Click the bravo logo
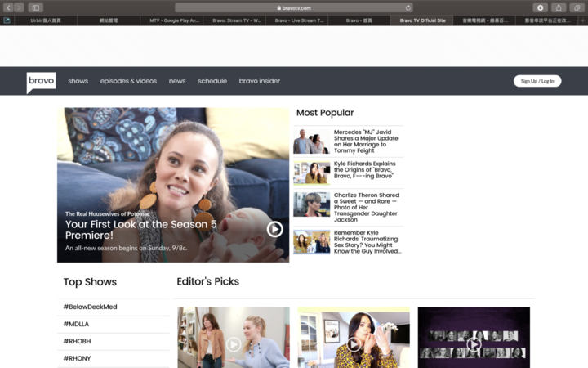The image size is (588, 368). click(42, 83)
